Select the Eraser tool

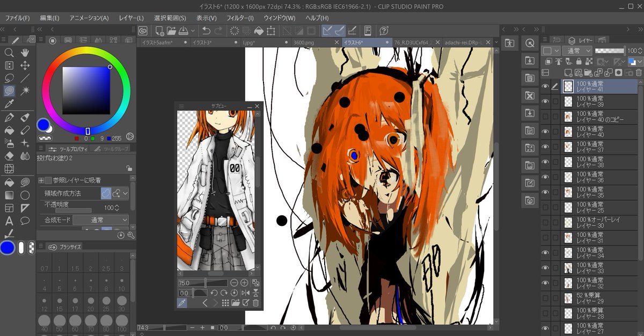pyautogui.click(x=9, y=156)
